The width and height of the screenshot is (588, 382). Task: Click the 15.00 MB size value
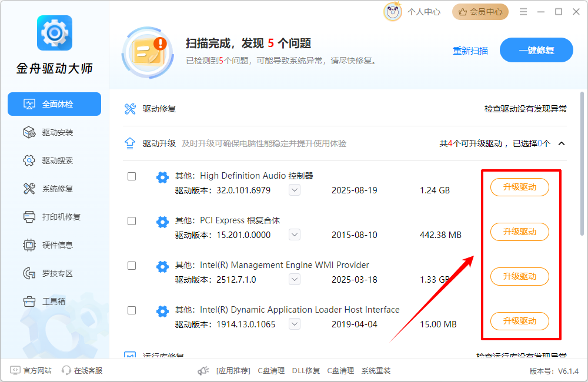(x=439, y=324)
